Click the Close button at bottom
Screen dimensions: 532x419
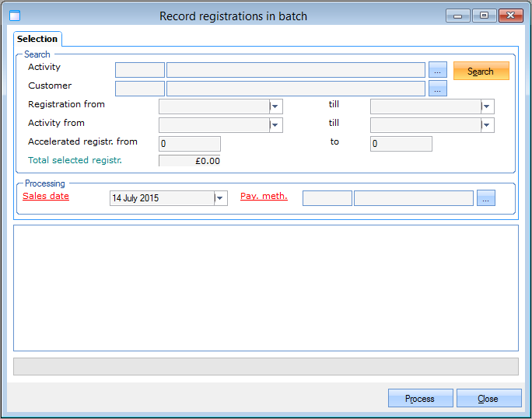[488, 398]
